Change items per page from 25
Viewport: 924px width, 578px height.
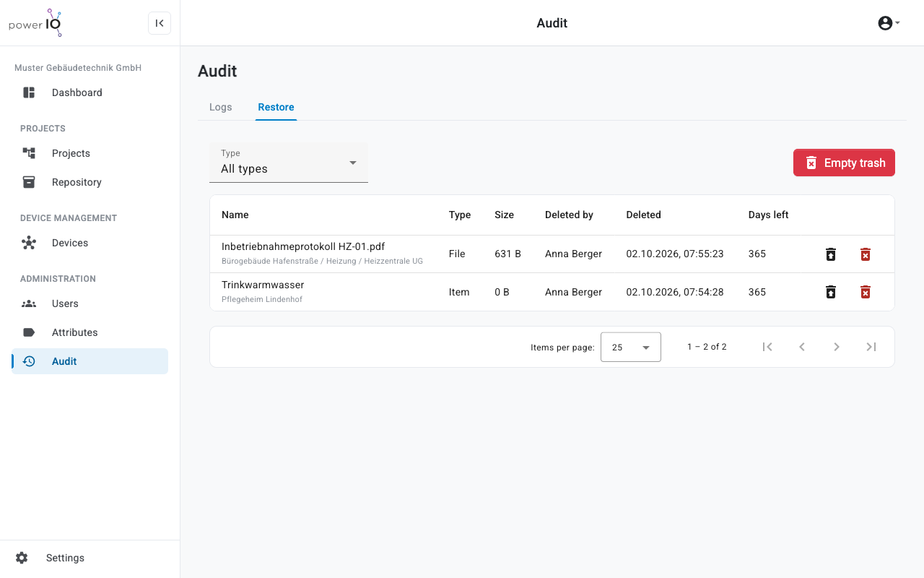point(631,348)
